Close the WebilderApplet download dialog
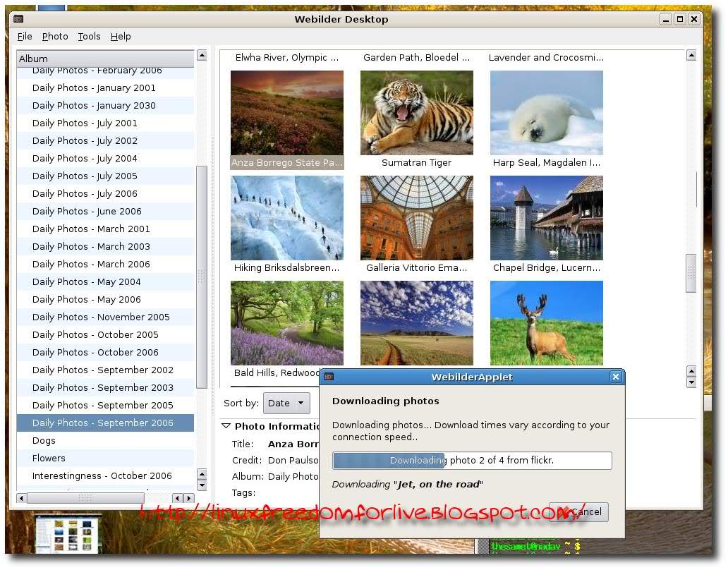Viewport: 728px width, 570px height. (x=615, y=377)
